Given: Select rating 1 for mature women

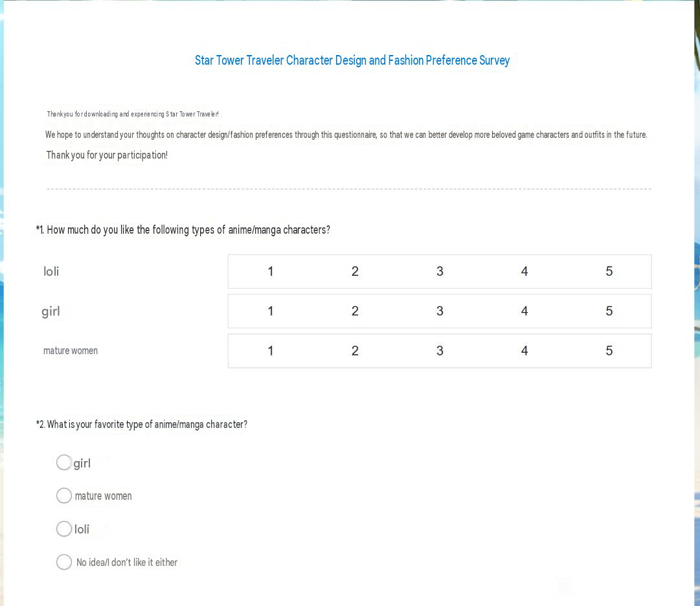Looking at the screenshot, I should [x=271, y=351].
